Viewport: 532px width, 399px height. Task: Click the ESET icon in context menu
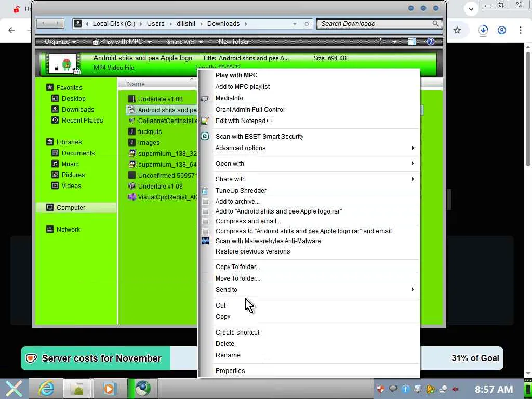click(x=205, y=137)
